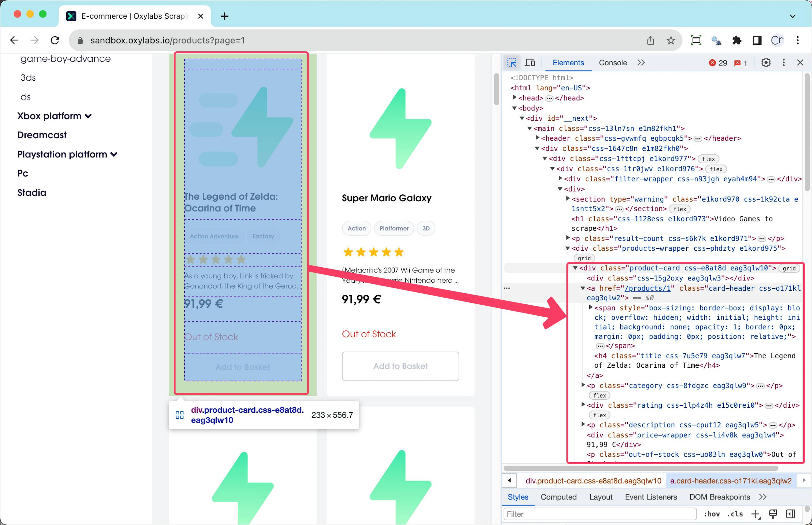Toggle the browser side panel
The image size is (812, 525).
point(757,40)
